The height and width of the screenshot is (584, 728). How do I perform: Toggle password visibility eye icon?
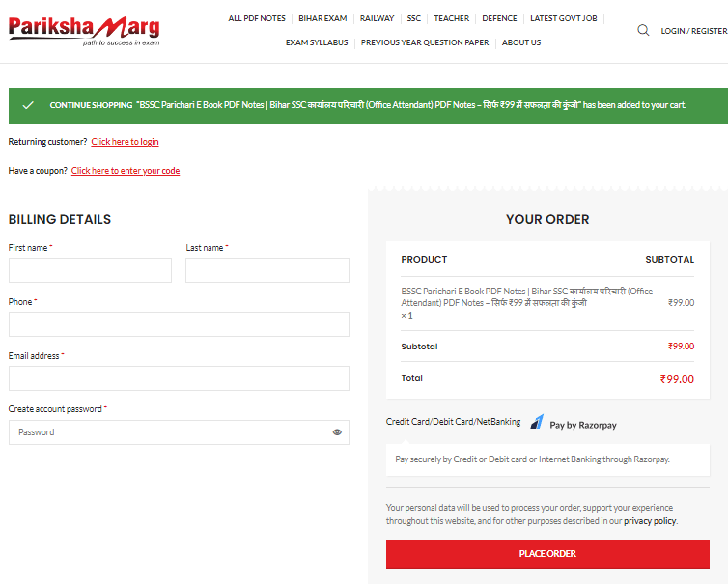click(337, 432)
